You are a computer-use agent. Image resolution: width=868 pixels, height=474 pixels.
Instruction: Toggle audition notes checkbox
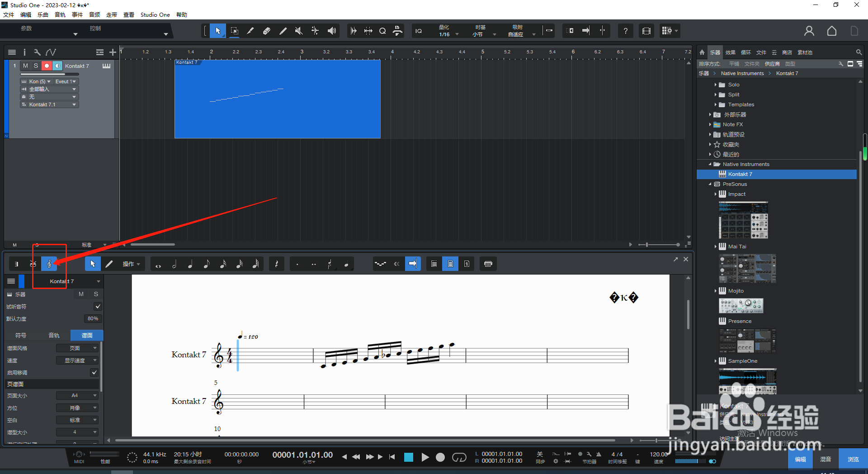pyautogui.click(x=98, y=307)
